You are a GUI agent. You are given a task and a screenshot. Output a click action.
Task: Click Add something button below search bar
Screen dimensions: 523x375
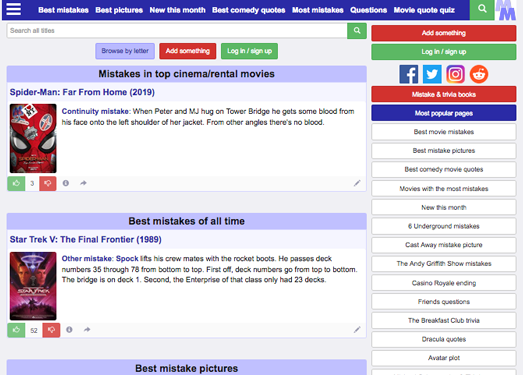coord(188,51)
